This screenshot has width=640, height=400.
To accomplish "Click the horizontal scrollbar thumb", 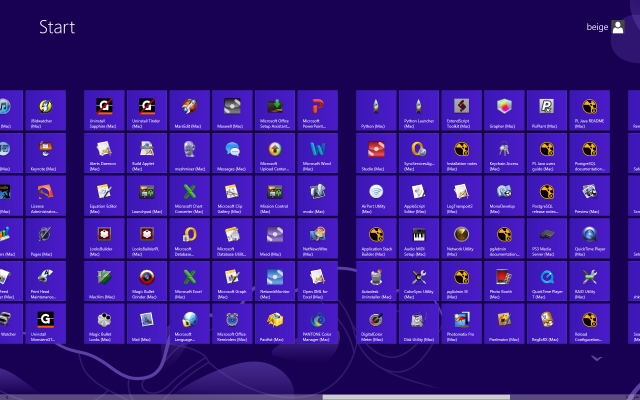I will point(416,397).
